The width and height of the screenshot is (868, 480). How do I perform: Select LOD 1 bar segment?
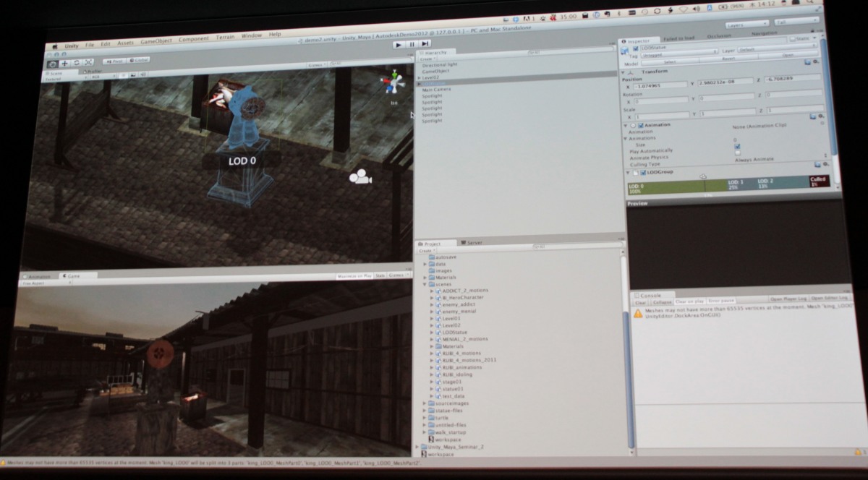click(741, 185)
